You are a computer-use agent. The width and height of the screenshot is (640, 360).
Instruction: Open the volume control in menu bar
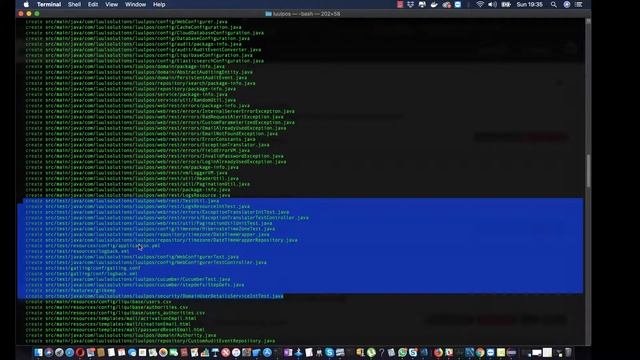(x=492, y=4)
